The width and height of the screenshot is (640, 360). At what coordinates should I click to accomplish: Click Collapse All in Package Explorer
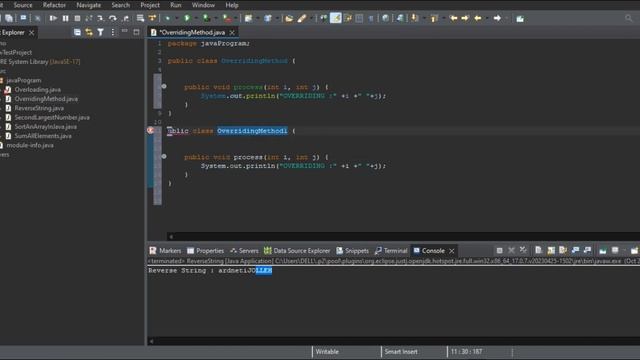click(77, 32)
